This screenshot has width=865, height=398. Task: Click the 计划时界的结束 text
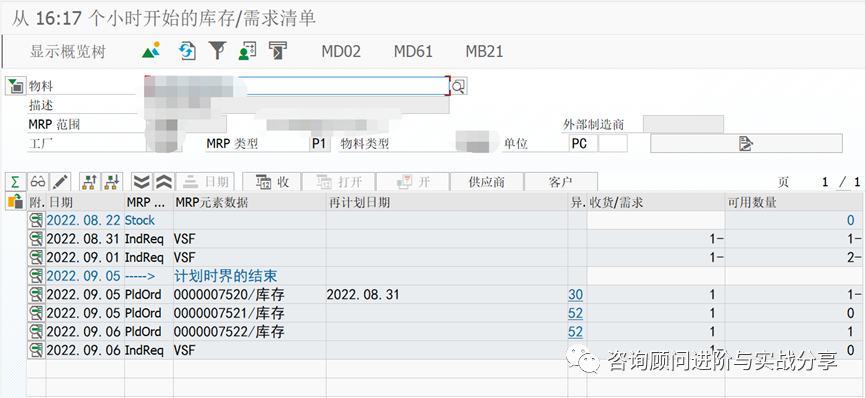click(x=226, y=275)
